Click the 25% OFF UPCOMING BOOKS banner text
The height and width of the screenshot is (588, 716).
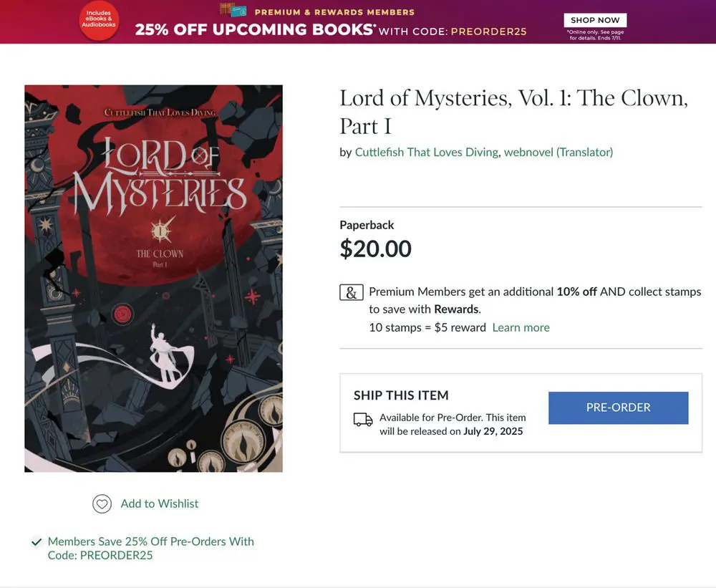pyautogui.click(x=255, y=30)
